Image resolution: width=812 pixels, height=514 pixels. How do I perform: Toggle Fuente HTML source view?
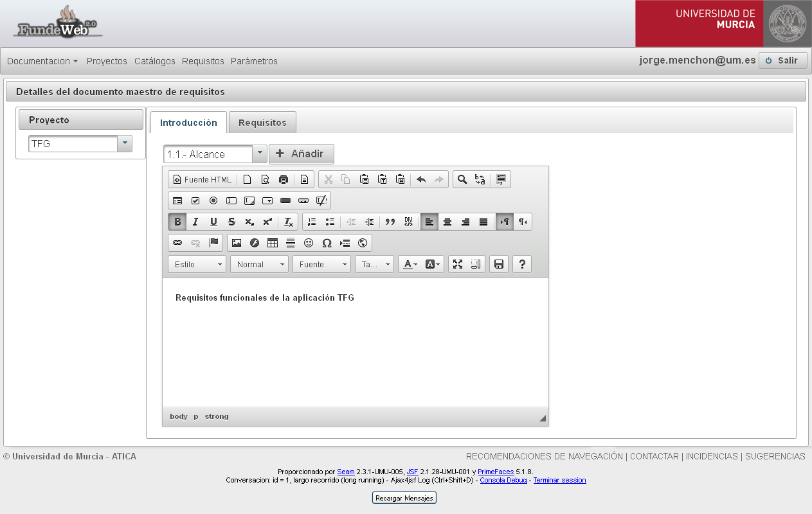[202, 180]
